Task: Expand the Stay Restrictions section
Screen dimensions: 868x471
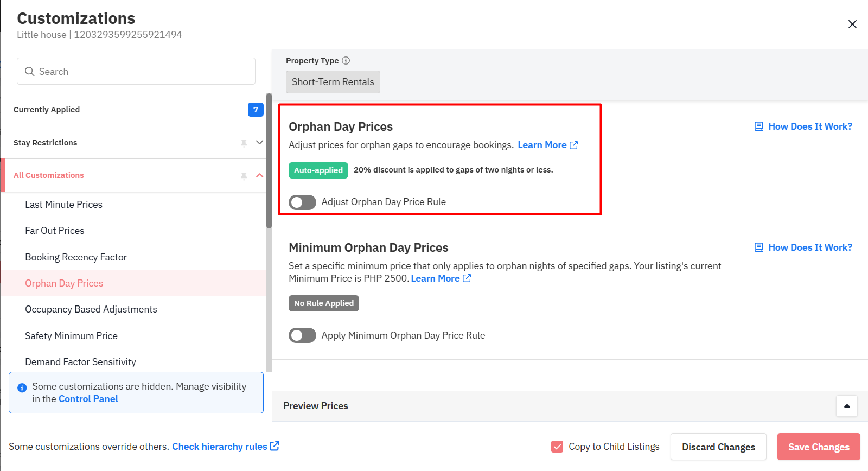Action: point(259,142)
